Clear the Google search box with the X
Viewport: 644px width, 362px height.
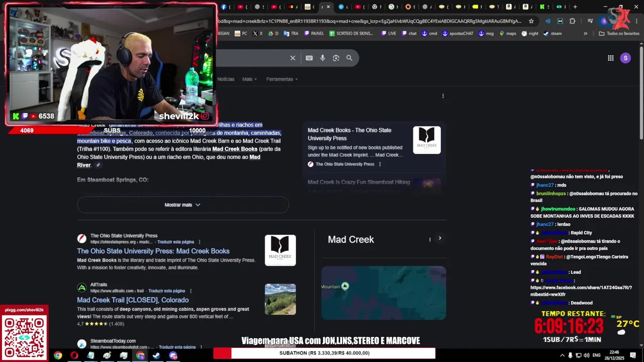pos(293,58)
